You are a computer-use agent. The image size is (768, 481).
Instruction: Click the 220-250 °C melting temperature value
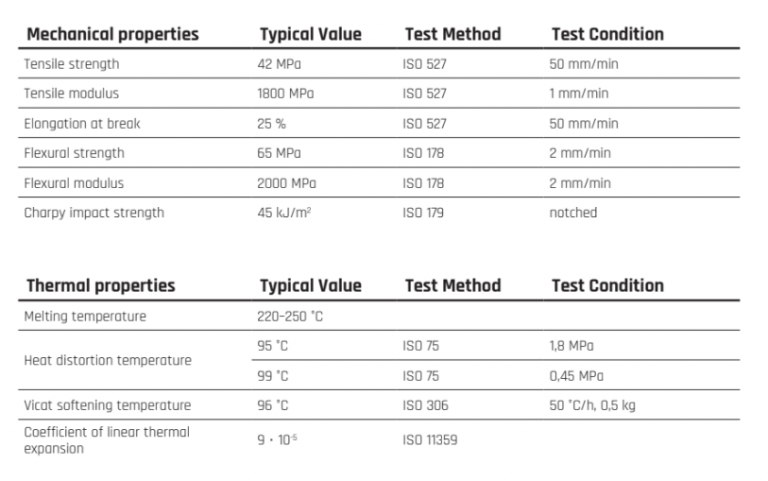[291, 316]
